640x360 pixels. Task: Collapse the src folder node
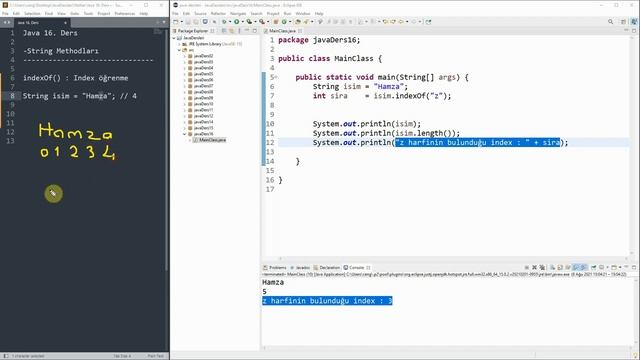pos(179,50)
